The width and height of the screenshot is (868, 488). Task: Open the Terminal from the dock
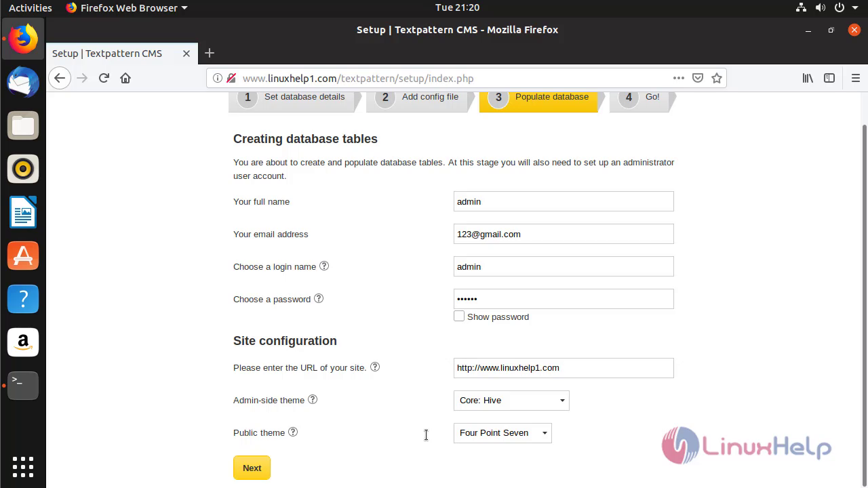pyautogui.click(x=23, y=386)
